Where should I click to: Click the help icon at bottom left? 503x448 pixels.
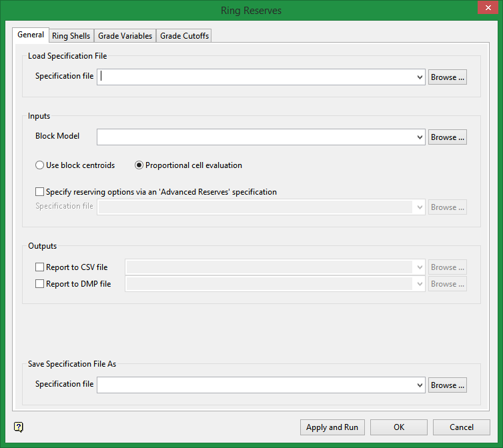click(18, 427)
